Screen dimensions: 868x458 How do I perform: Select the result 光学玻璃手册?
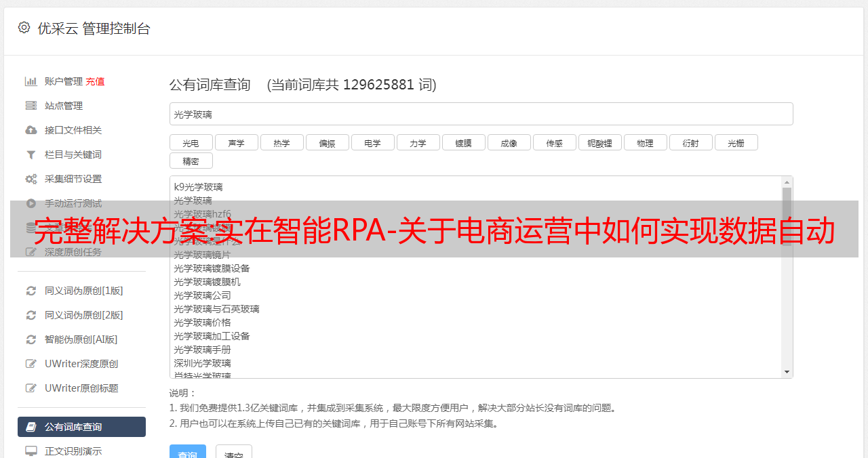click(x=202, y=350)
